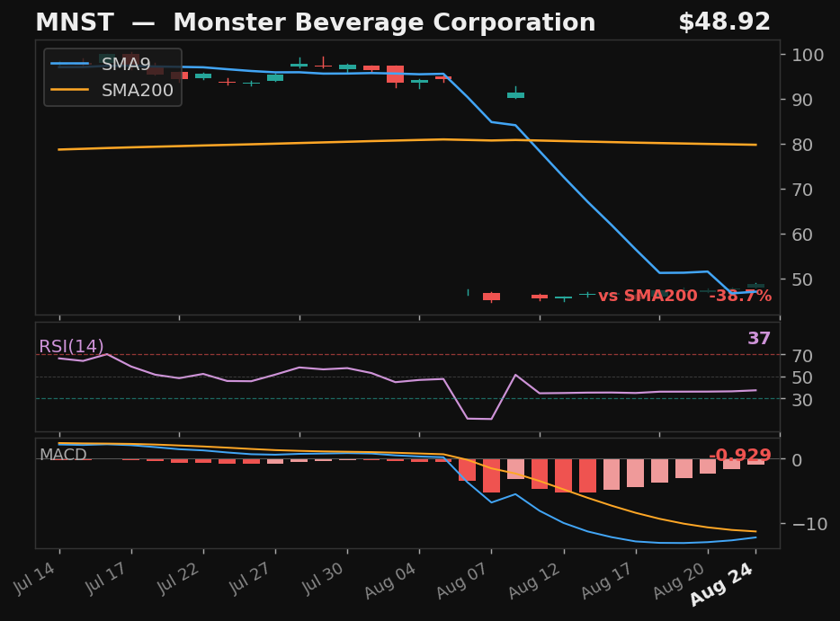This screenshot has width=840, height=621.
Task: Click the MACD −10 axis label
Action: click(809, 524)
